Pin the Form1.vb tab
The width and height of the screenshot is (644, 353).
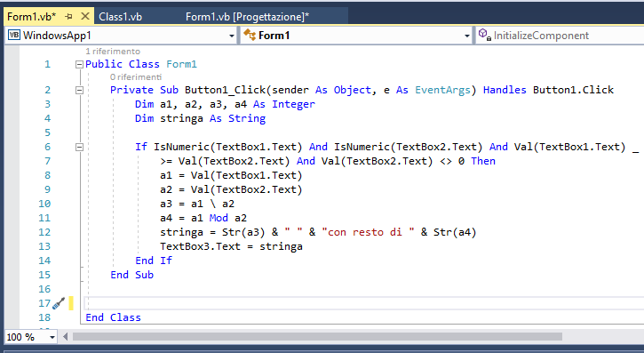tap(69, 16)
